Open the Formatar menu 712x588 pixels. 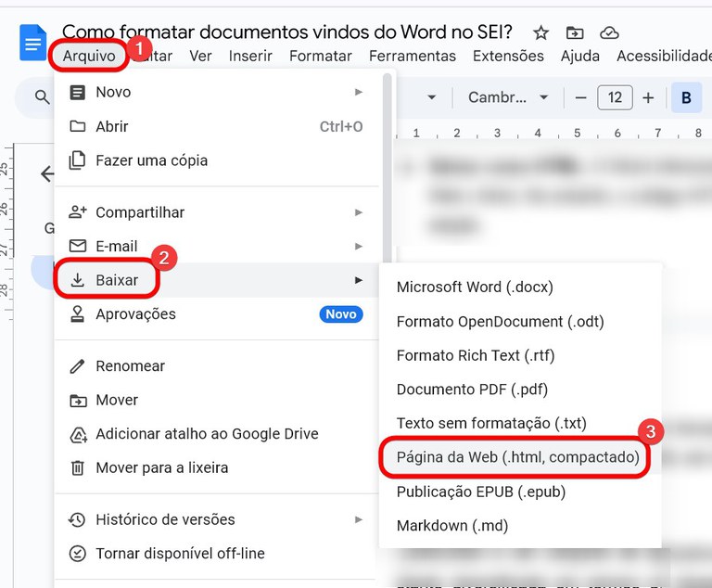pos(321,56)
